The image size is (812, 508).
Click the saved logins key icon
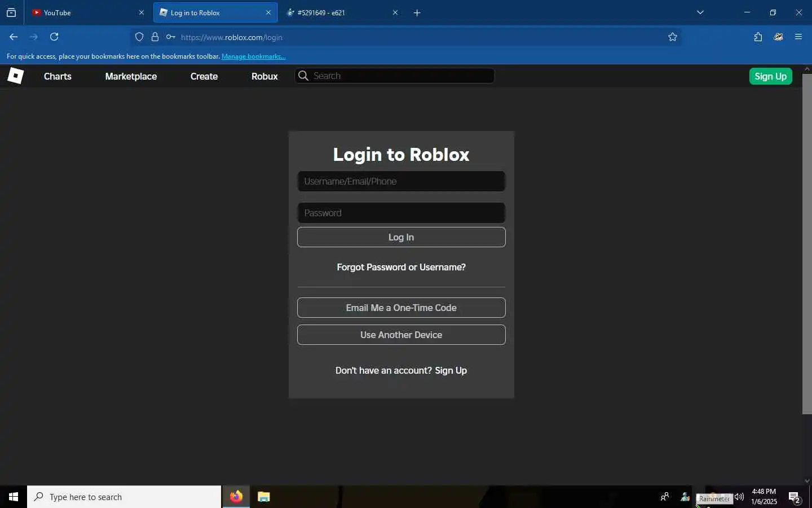tap(170, 37)
